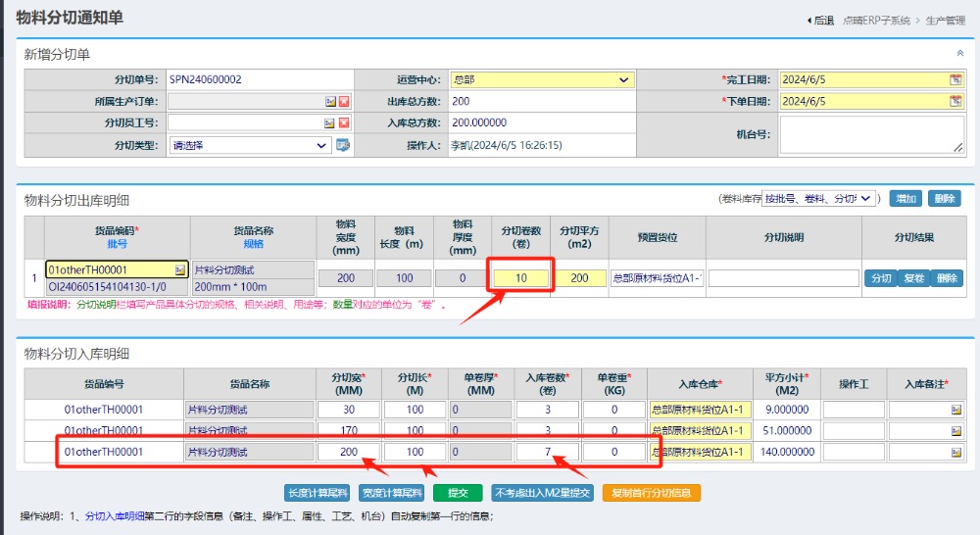Open lookup icon in 货品编码 01otherTH00001 field
980x535 pixels.
pyautogui.click(x=180, y=269)
